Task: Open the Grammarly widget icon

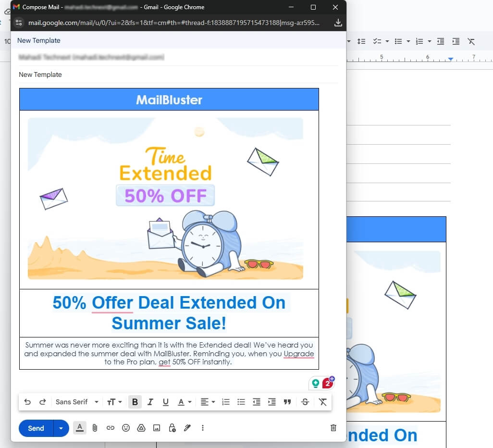Action: click(x=315, y=383)
